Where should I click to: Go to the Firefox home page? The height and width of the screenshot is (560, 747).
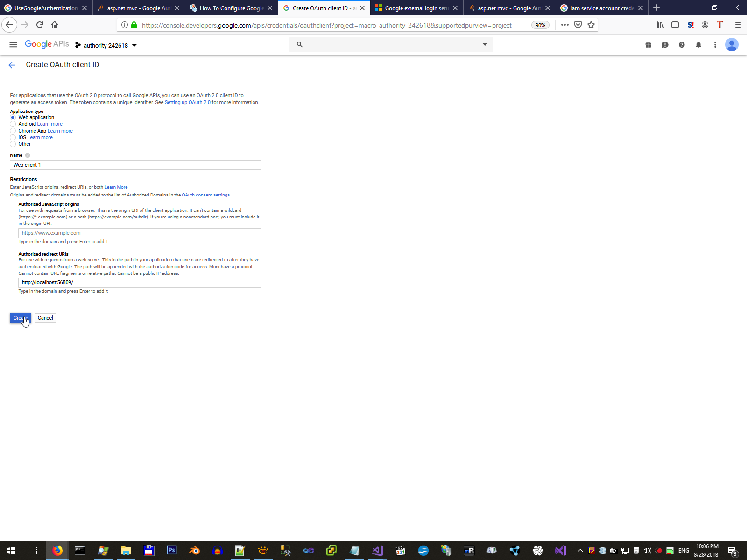pos(55,25)
